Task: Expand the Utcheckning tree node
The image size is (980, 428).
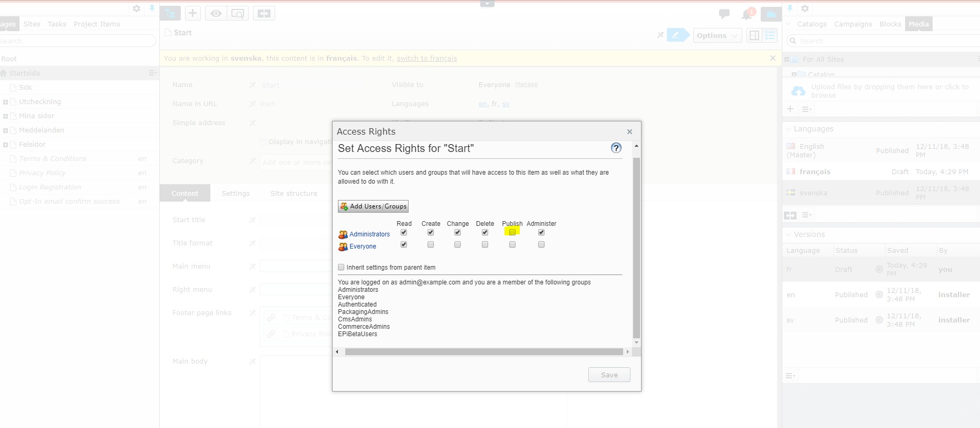Action: tap(5, 102)
